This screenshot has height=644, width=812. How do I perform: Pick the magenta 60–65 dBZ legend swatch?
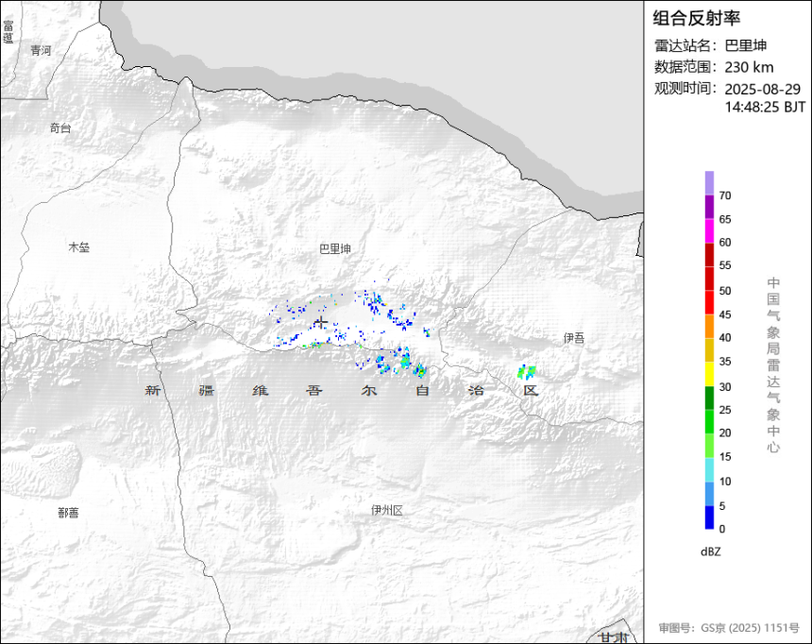coord(709,230)
